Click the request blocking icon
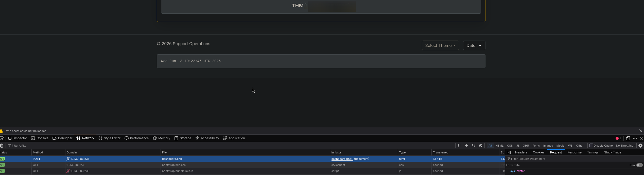This screenshot has height=175, width=644. click(481, 145)
